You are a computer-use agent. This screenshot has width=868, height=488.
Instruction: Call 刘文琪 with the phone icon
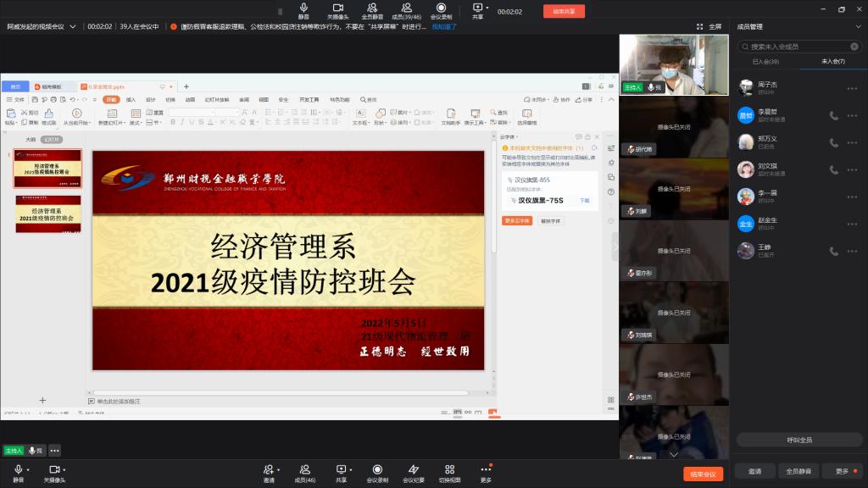click(833, 169)
